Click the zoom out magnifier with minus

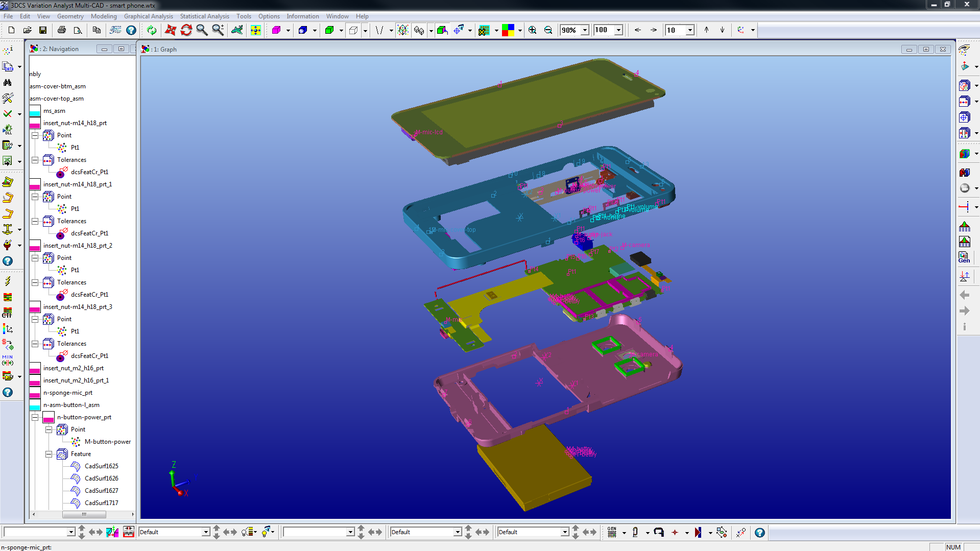(x=548, y=31)
